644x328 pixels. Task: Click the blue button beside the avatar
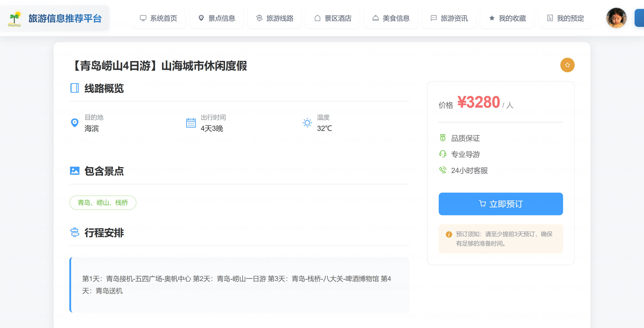tap(639, 18)
